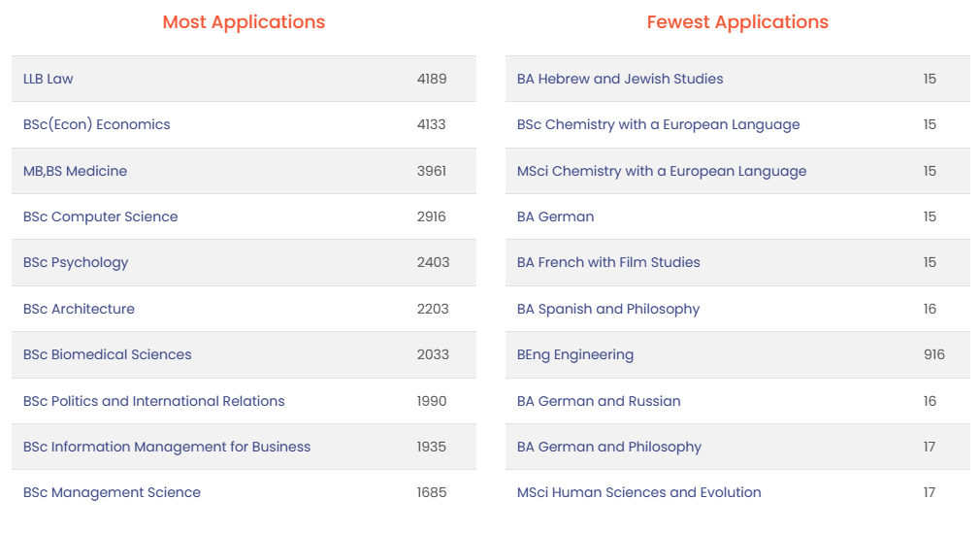Select BA Spanish and Philosophy link
This screenshot has height=533, width=980.
(x=608, y=309)
